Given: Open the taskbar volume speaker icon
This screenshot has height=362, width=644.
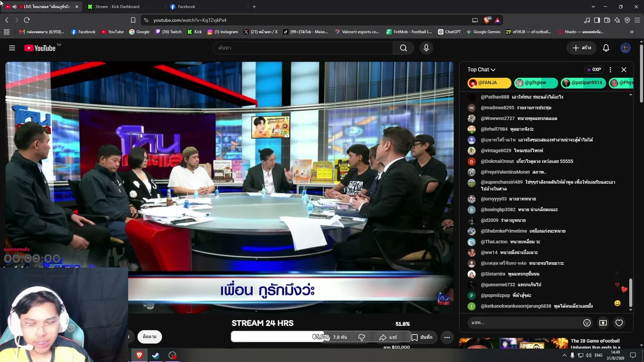Looking at the screenshot, I should [x=589, y=355].
